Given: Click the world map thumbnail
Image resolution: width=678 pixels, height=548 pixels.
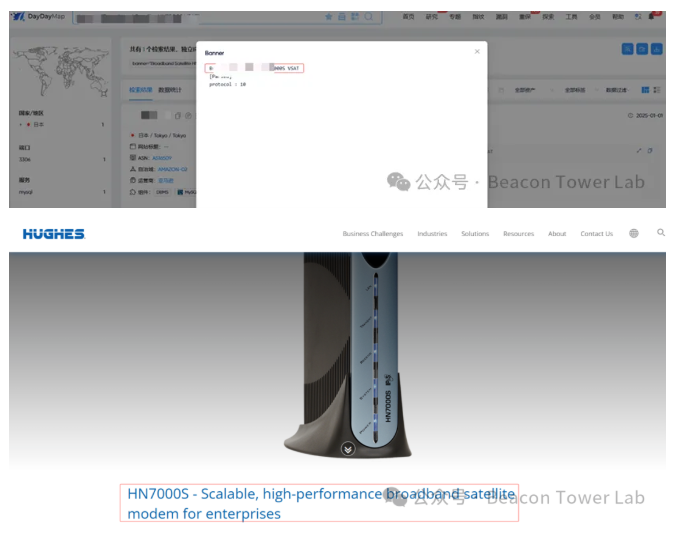Looking at the screenshot, I should click(60, 71).
